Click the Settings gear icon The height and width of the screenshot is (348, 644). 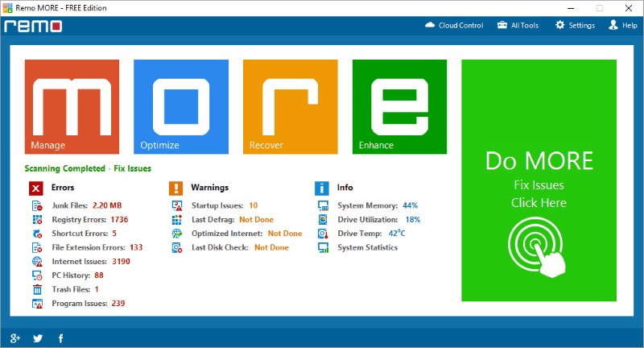[559, 25]
